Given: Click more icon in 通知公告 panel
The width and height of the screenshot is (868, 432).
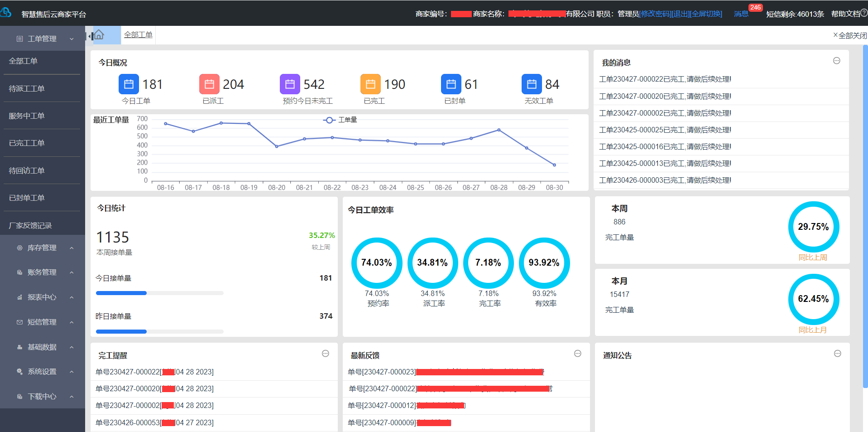Looking at the screenshot, I should (837, 354).
